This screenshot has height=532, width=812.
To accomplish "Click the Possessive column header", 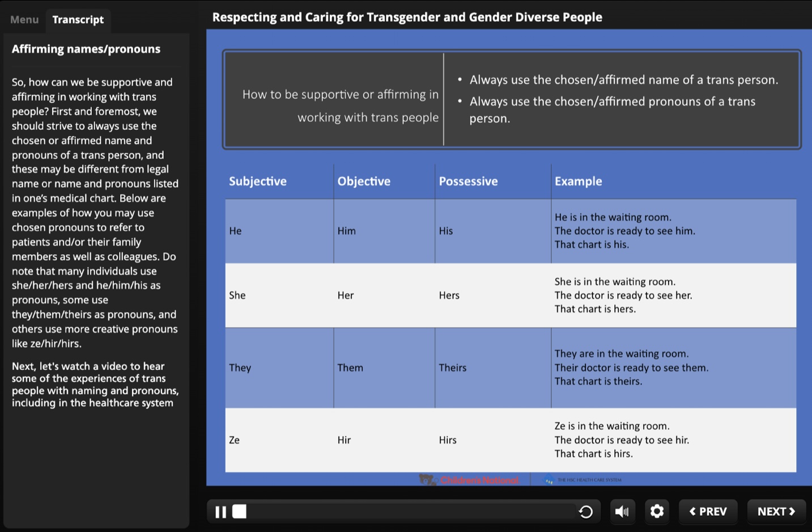I will point(468,181).
